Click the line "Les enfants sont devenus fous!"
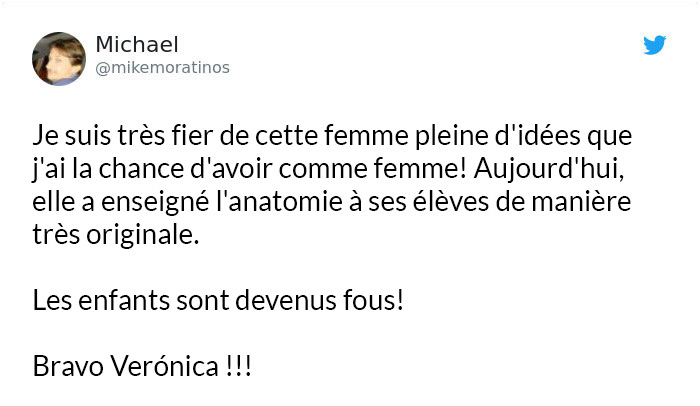 (x=218, y=300)
